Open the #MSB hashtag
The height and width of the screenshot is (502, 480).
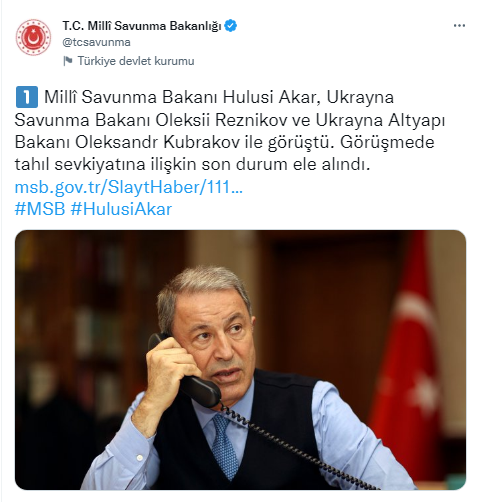(x=40, y=209)
